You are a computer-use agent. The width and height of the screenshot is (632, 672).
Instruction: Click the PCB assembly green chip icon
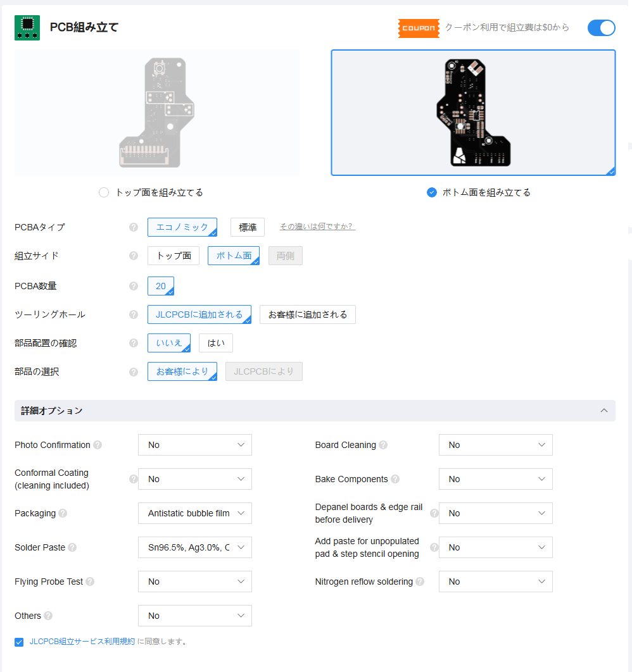pos(27,28)
